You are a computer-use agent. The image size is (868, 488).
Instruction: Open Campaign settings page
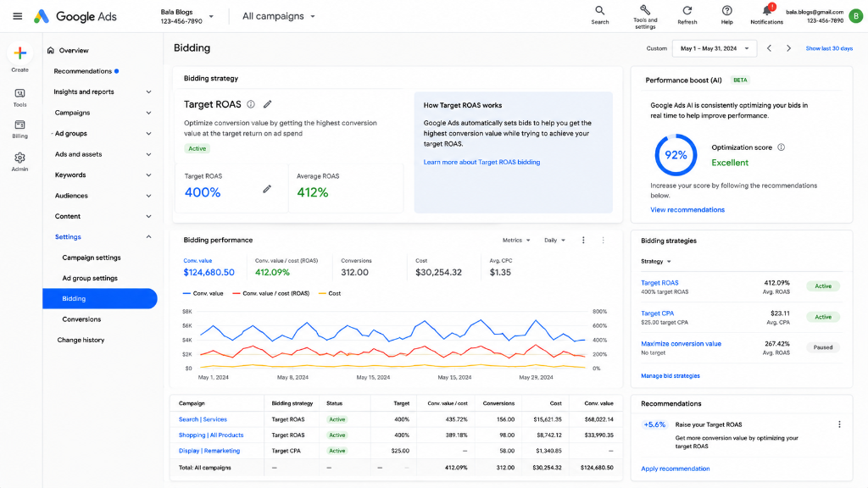tap(92, 258)
